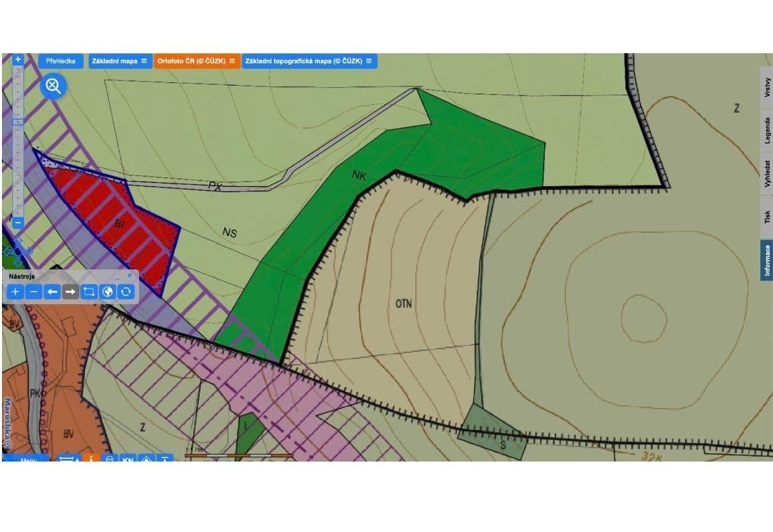Screen dimensions: 773x532
Task: Open the KN cadastre tool in bottom bar
Action: coord(127,459)
